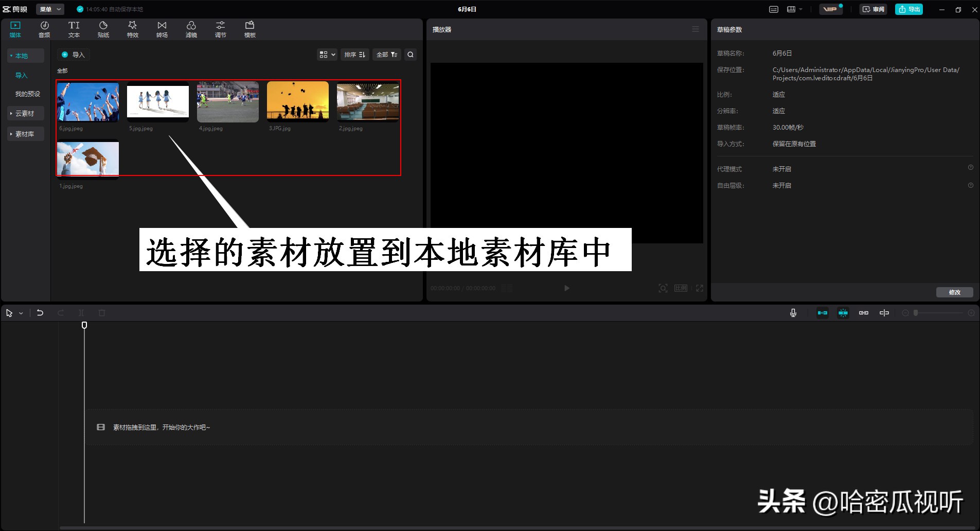Open the 菜单 menu
This screenshot has width=980, height=531.
coord(49,9)
